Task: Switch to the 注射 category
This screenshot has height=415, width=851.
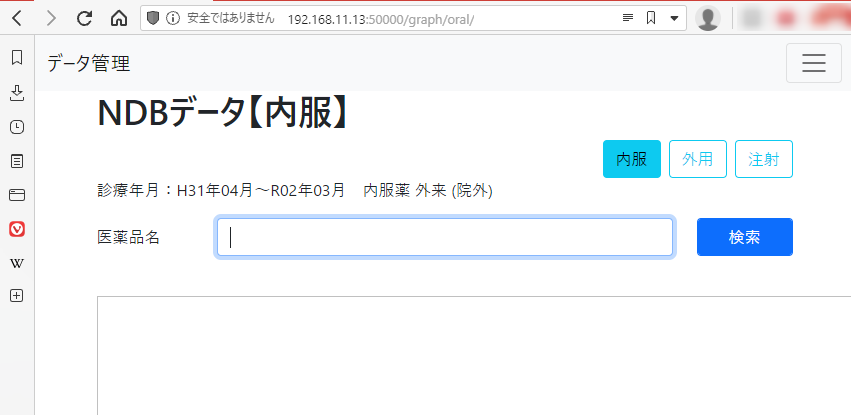Action: 763,159
